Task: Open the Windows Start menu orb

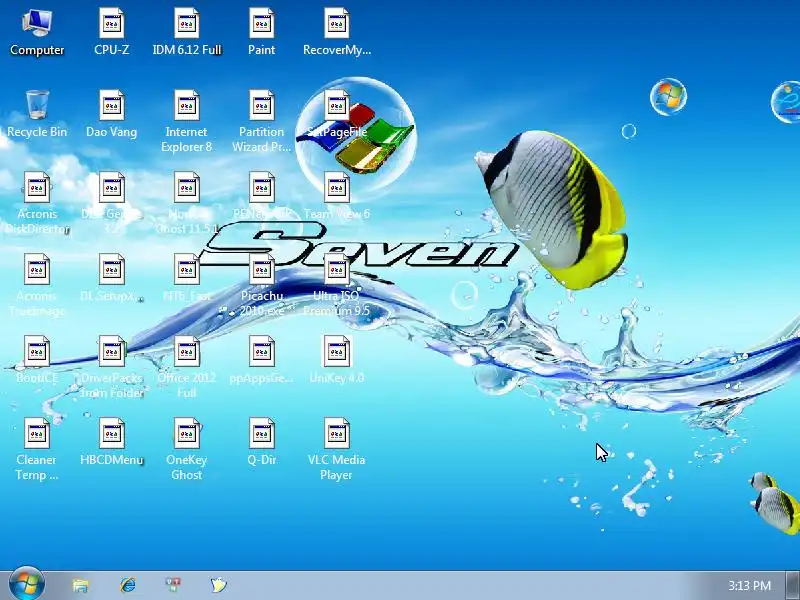Action: point(27,584)
